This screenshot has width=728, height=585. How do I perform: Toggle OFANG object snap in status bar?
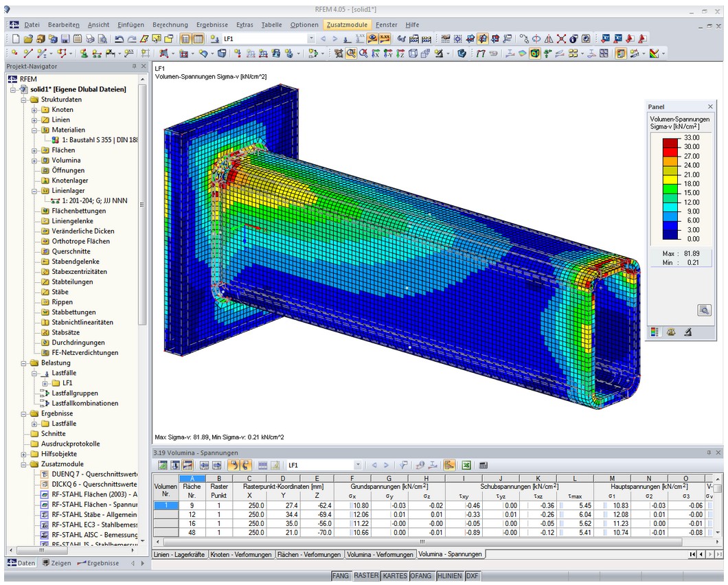(x=421, y=576)
